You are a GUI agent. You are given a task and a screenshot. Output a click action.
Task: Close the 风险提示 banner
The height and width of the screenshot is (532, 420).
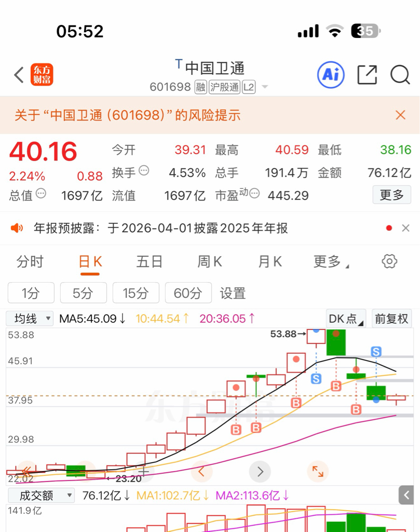coord(400,115)
